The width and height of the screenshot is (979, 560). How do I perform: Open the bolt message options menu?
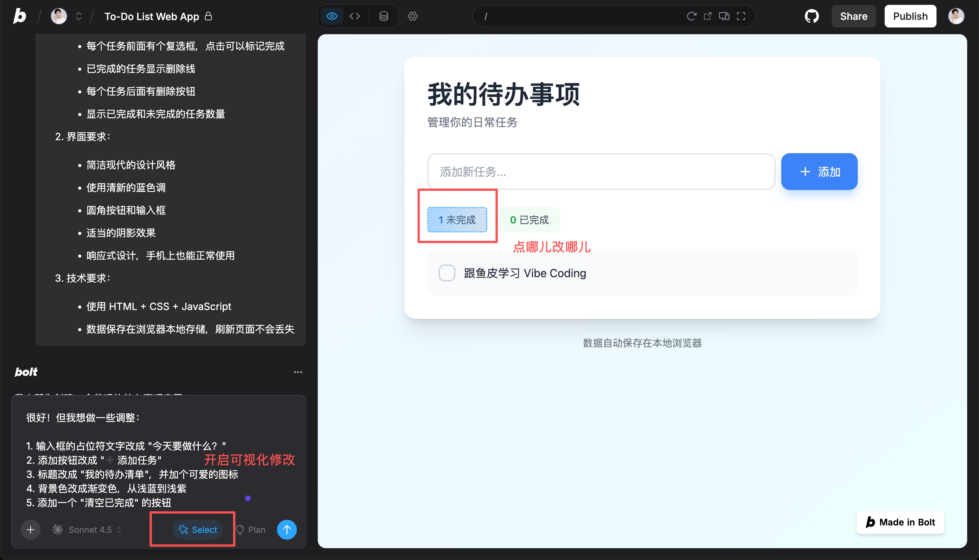(x=298, y=372)
